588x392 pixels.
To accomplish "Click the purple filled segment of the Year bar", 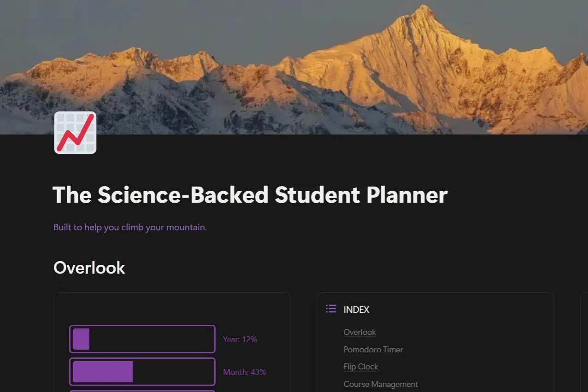I will tap(81, 339).
